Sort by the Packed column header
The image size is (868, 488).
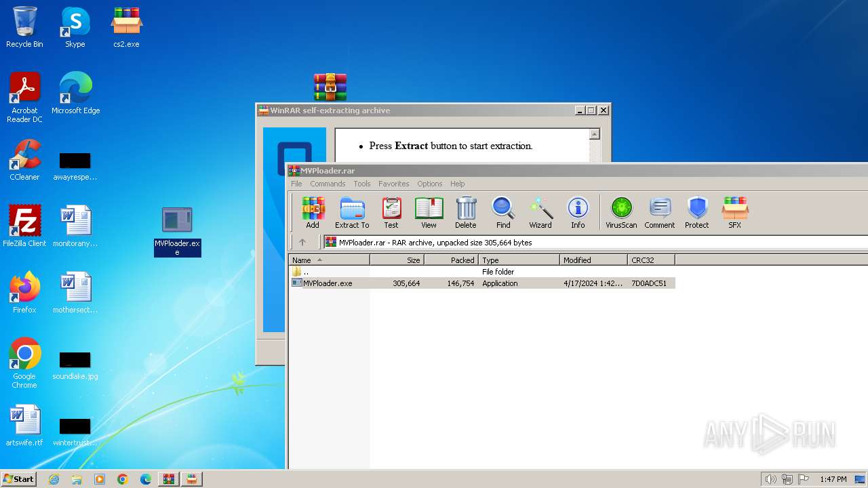point(451,260)
